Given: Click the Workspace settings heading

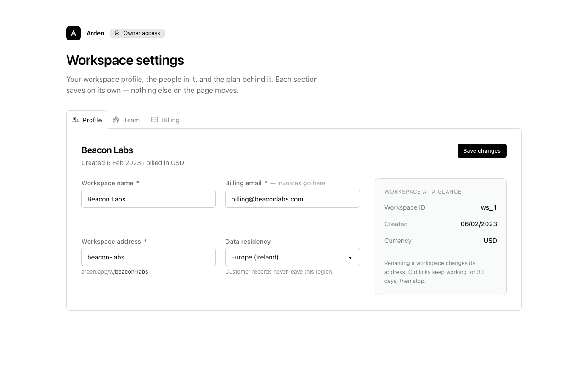Looking at the screenshot, I should 125,60.
